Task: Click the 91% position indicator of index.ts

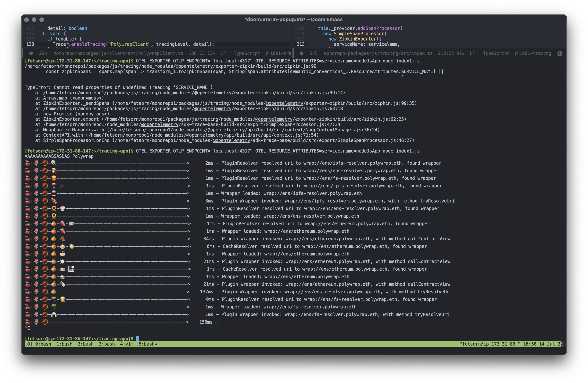Action: click(462, 53)
